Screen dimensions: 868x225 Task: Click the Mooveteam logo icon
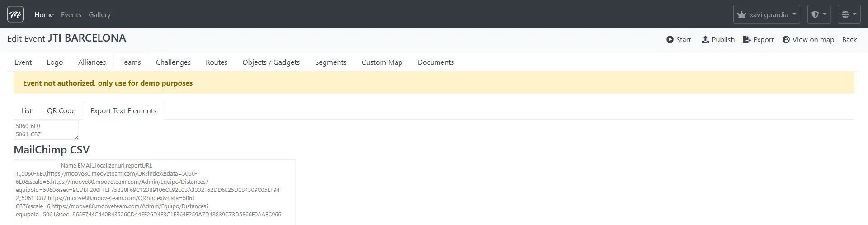pos(15,14)
